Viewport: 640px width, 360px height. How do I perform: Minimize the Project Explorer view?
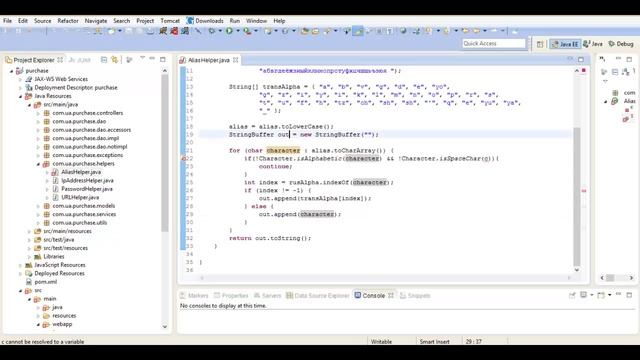[x=152, y=59]
